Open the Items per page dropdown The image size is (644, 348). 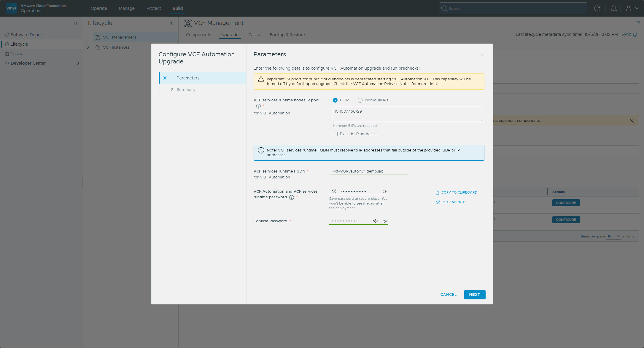tap(614, 236)
